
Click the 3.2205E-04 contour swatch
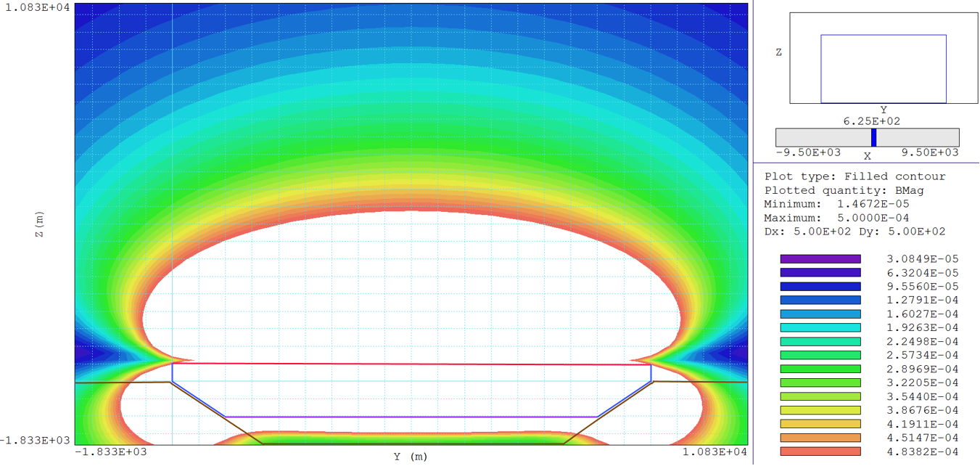(820, 383)
